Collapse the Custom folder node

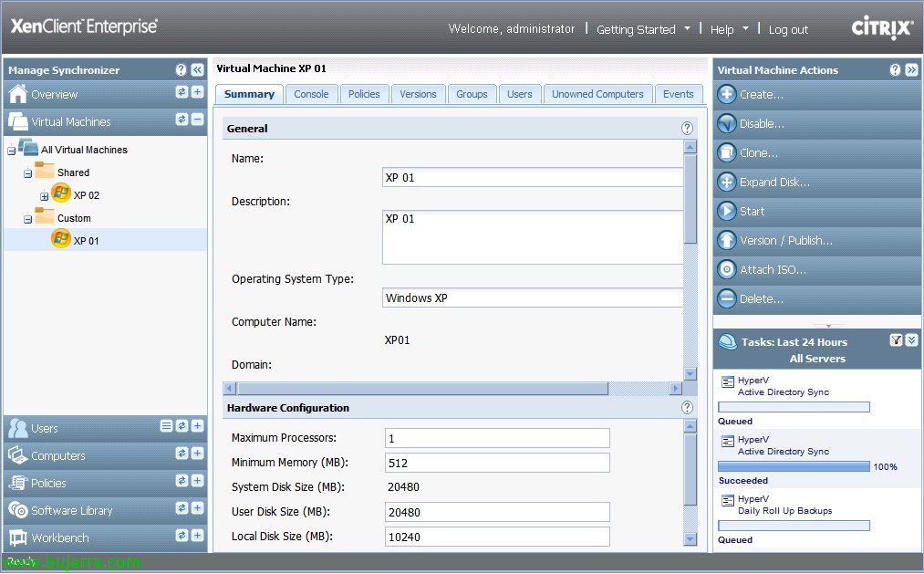click(27, 219)
